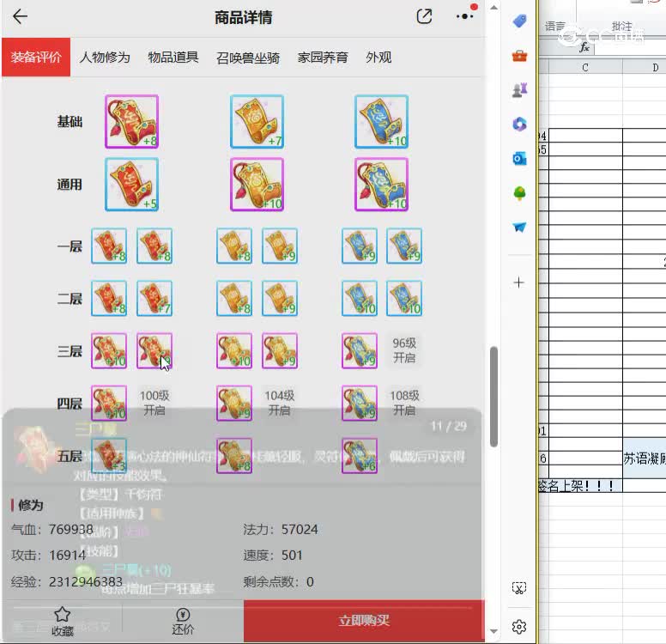Switch to the 物品道具 tab
The width and height of the screenshot is (666, 644).
tap(173, 57)
